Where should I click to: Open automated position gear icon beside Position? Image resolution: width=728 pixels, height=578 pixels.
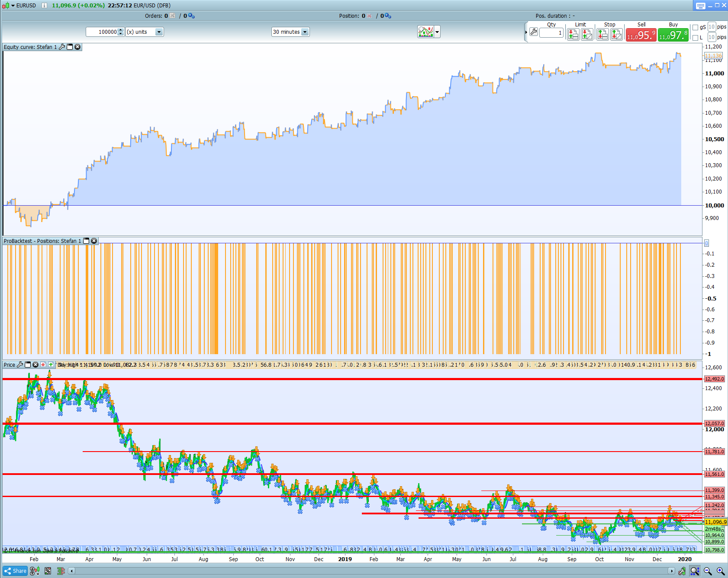click(x=388, y=16)
